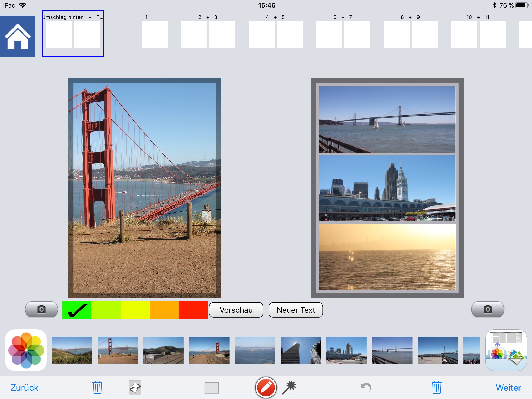Tap the Vorschau button
532x399 pixels.
coord(236,310)
